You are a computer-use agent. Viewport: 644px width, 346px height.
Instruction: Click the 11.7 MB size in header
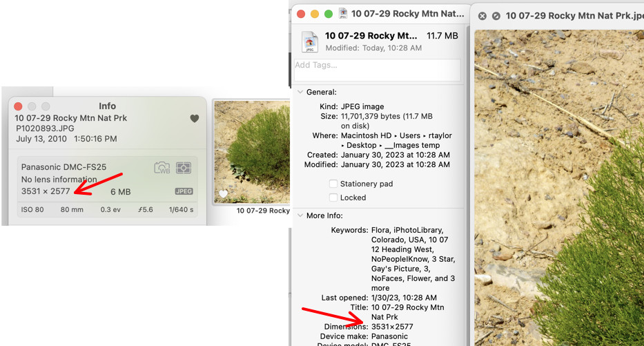[442, 36]
